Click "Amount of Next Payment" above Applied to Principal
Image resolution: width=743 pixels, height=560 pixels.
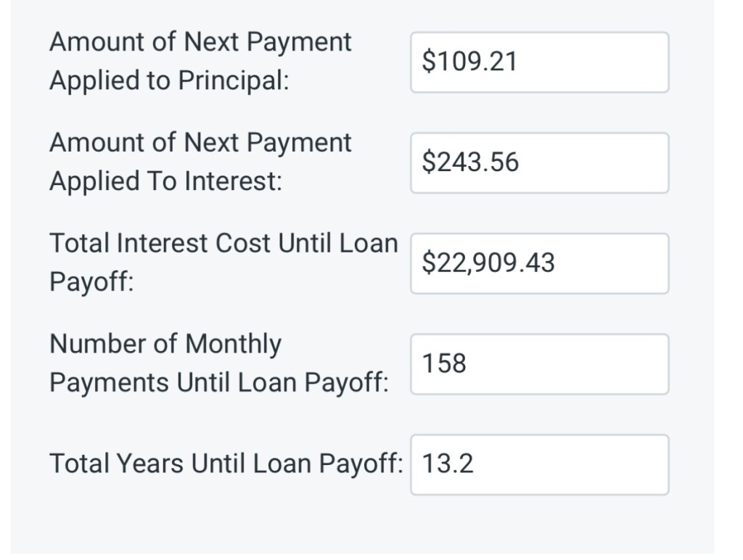click(200, 42)
